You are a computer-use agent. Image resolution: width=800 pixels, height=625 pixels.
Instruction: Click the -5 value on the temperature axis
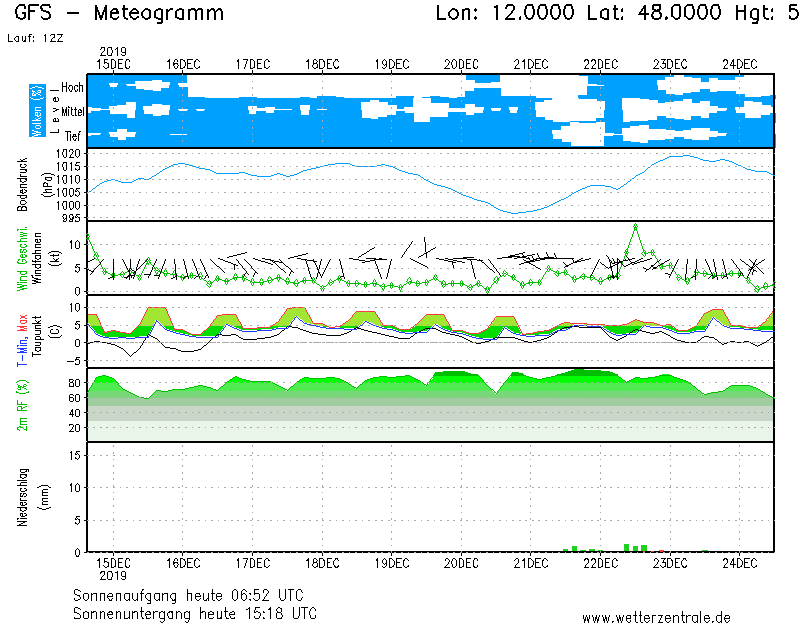(74, 361)
